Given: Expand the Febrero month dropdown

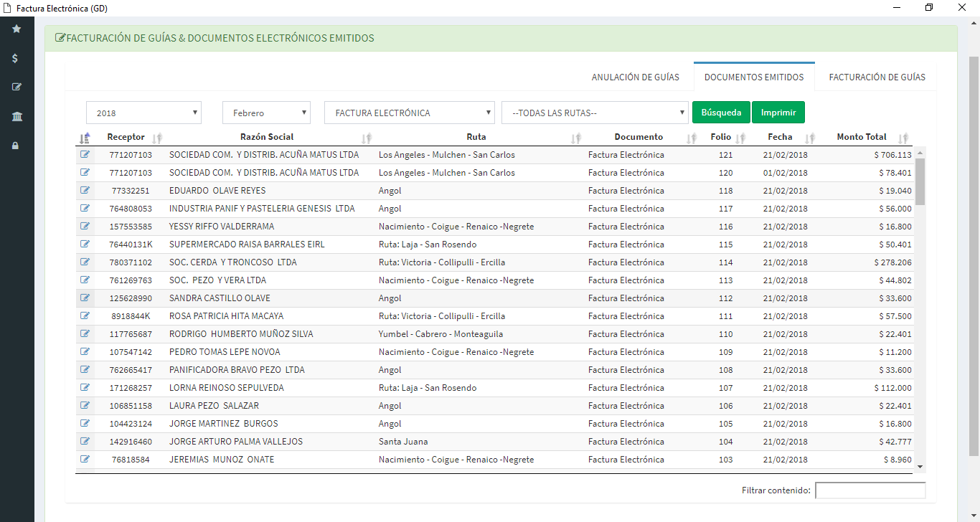Looking at the screenshot, I should pyautogui.click(x=266, y=113).
